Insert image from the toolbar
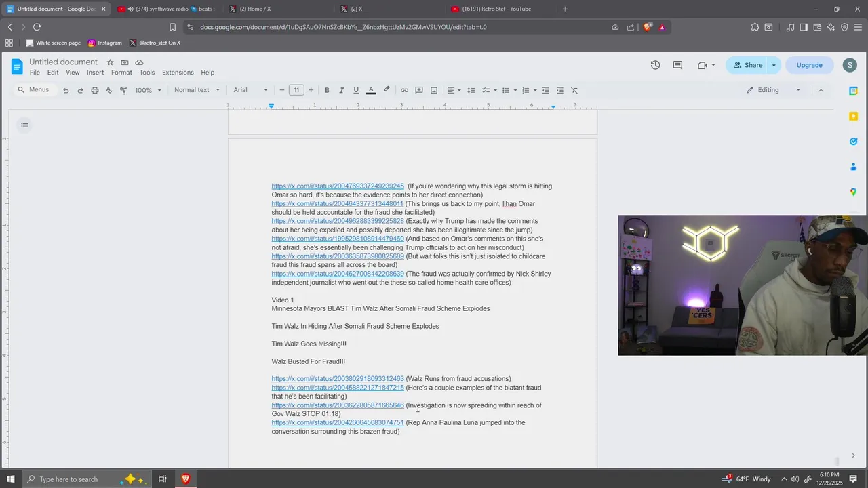 coord(434,90)
